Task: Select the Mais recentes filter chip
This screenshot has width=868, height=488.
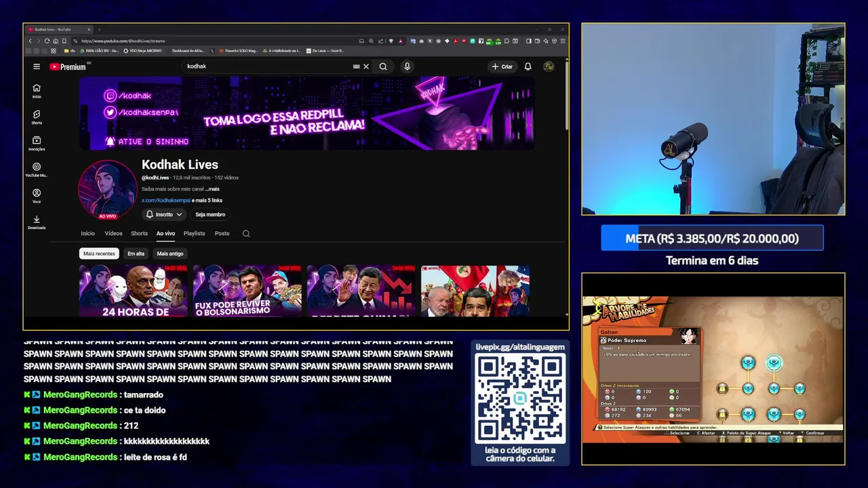Action: tap(99, 253)
